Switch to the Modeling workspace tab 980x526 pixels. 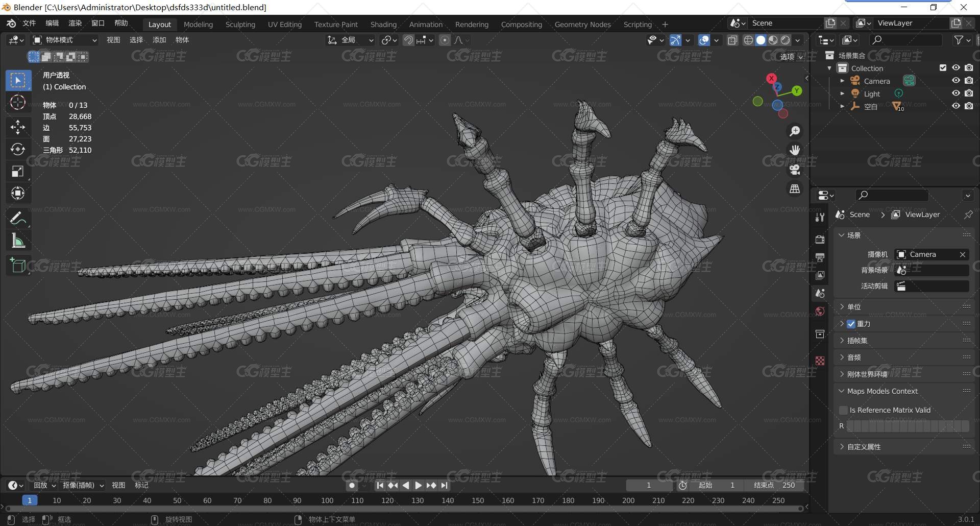198,25
